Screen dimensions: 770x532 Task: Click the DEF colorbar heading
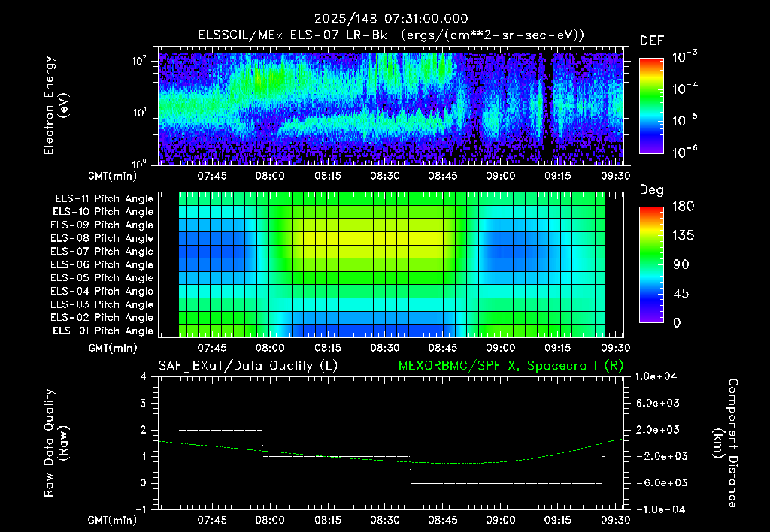click(x=652, y=41)
